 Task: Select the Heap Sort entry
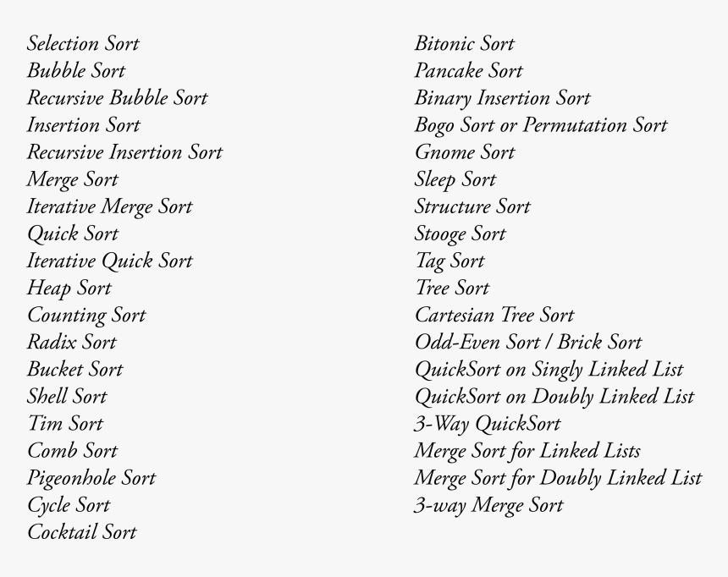click(69, 288)
